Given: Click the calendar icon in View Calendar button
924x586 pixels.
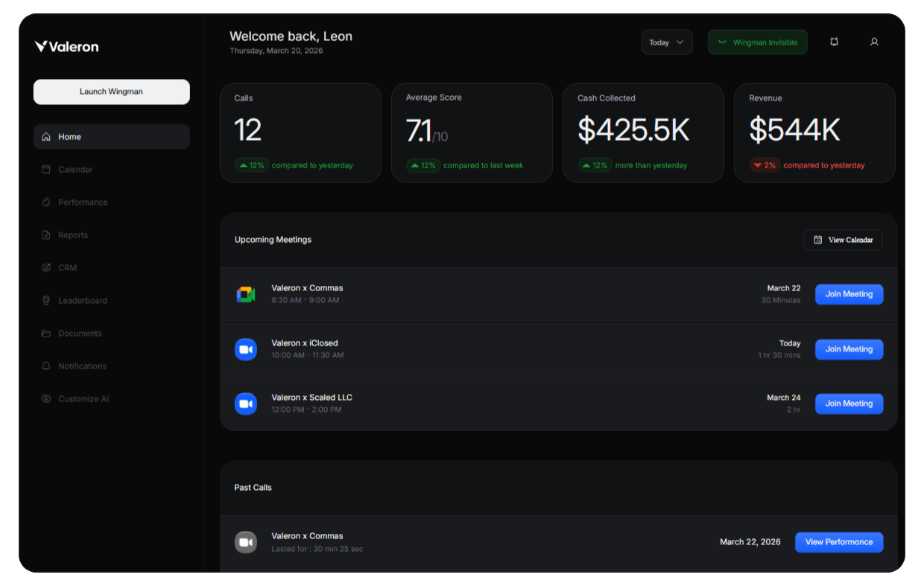Looking at the screenshot, I should click(818, 240).
